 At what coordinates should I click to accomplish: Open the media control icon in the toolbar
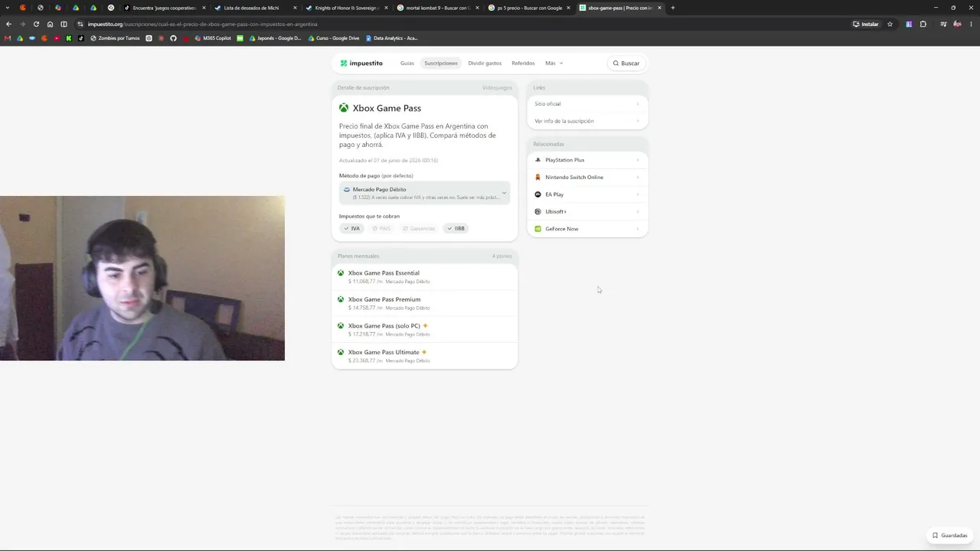[x=943, y=24]
